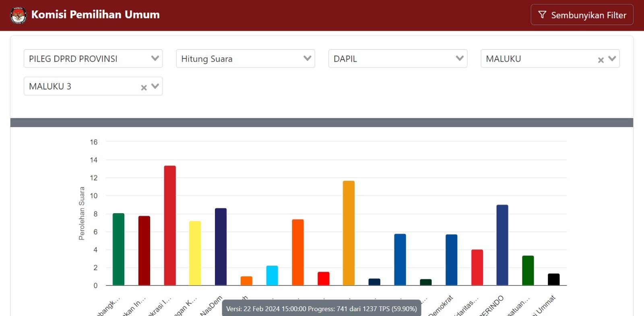Click the light cyan chart bar

click(x=272, y=275)
